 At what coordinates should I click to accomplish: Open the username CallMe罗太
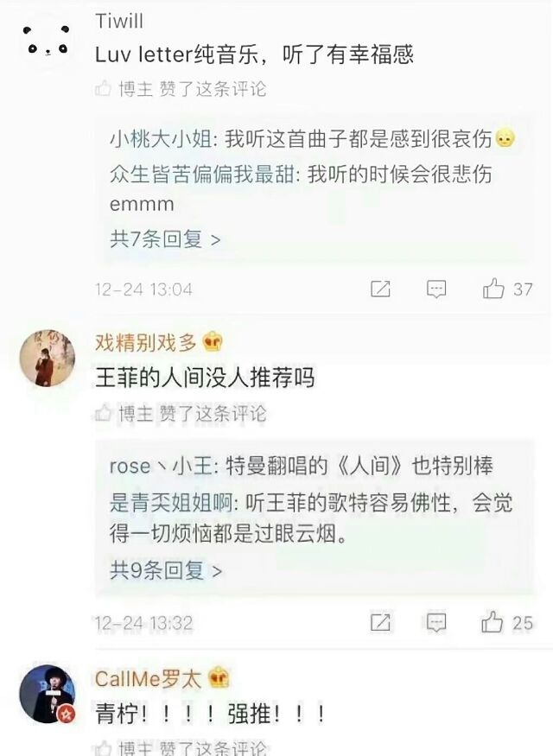(148, 679)
